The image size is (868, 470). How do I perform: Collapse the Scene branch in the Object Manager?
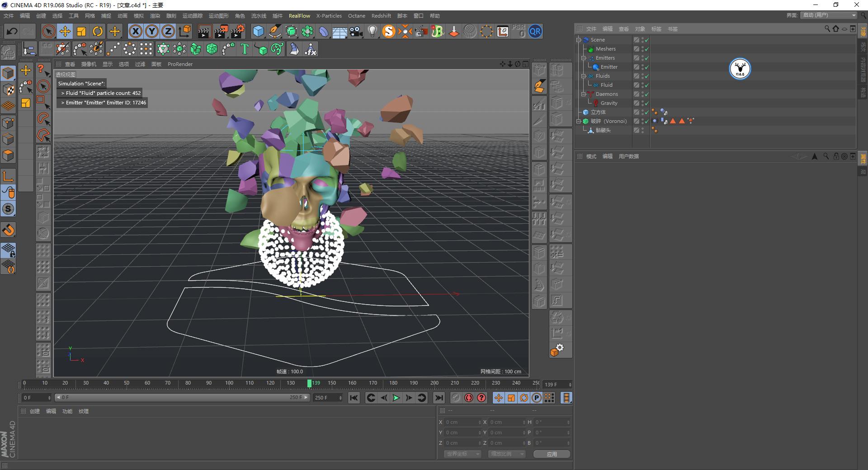[579, 40]
